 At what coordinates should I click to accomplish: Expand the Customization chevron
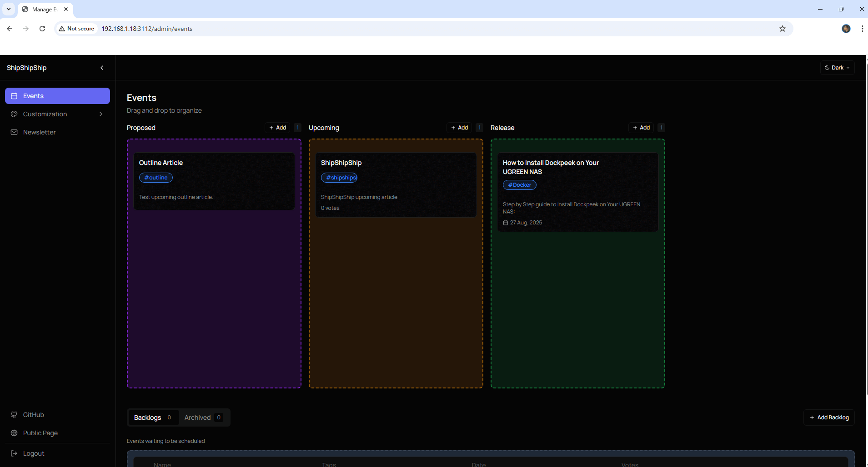point(101,114)
